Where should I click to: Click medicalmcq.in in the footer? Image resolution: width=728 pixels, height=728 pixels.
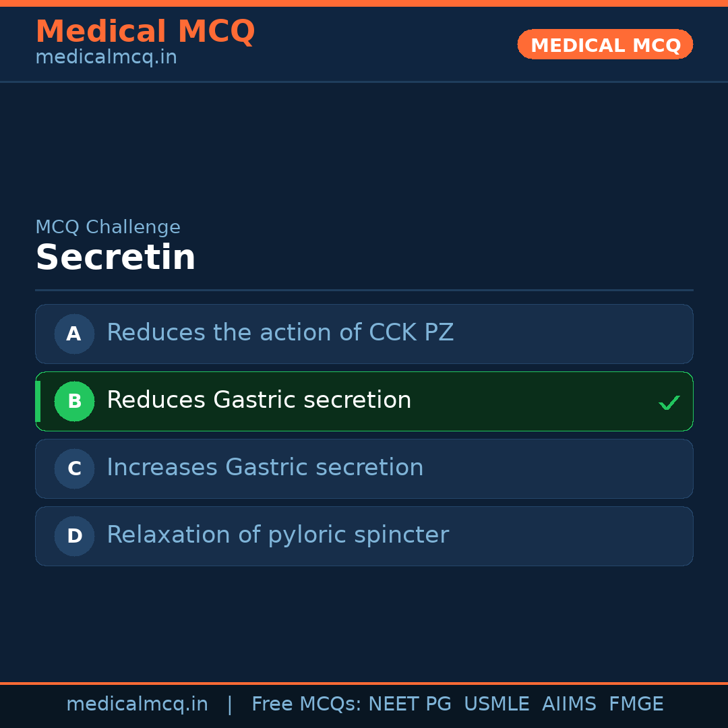[x=138, y=704]
